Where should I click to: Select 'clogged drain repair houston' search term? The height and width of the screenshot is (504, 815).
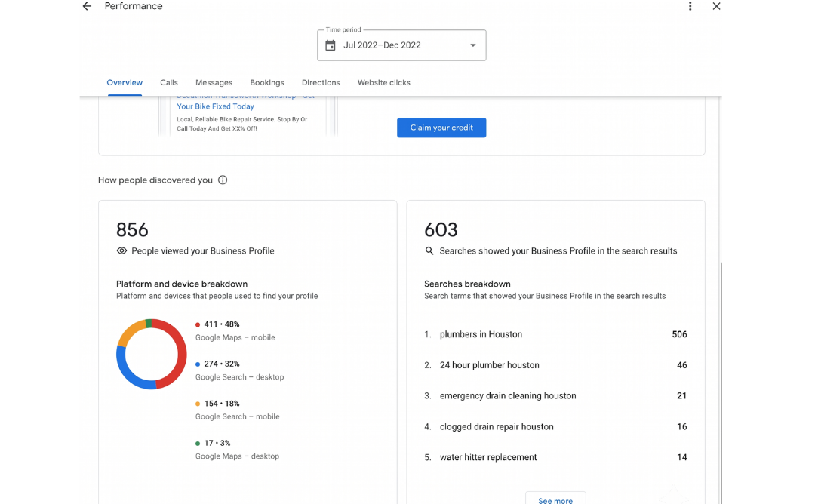pyautogui.click(x=497, y=426)
